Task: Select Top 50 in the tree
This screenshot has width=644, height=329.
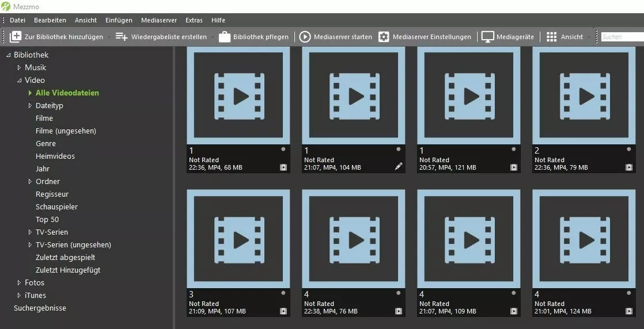Action: click(x=47, y=220)
